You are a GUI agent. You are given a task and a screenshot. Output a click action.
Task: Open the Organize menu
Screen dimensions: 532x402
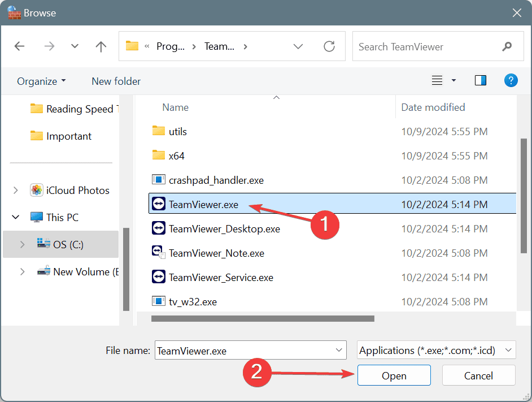(x=41, y=81)
